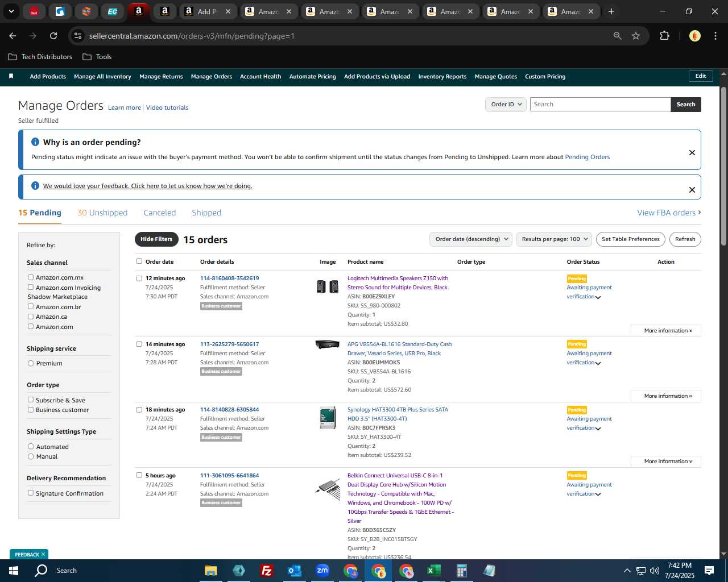Check the Amazon.com.mx sales channel
The image size is (728, 582).
31,277
